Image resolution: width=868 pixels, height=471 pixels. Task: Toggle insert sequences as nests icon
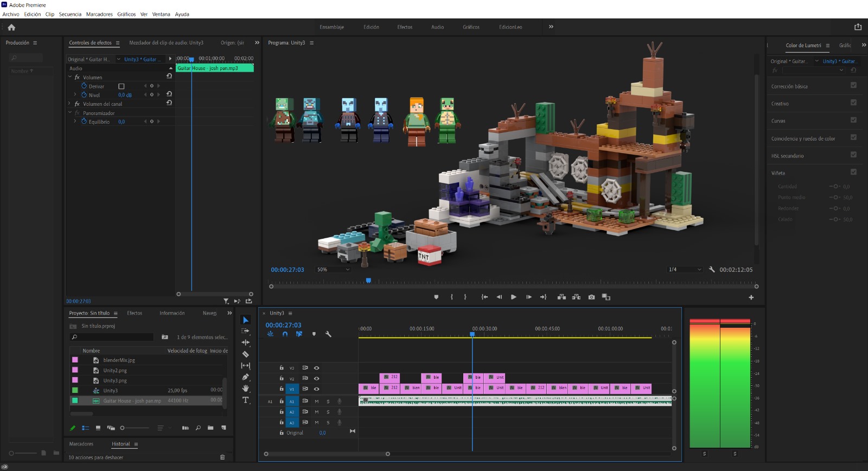pyautogui.click(x=270, y=334)
